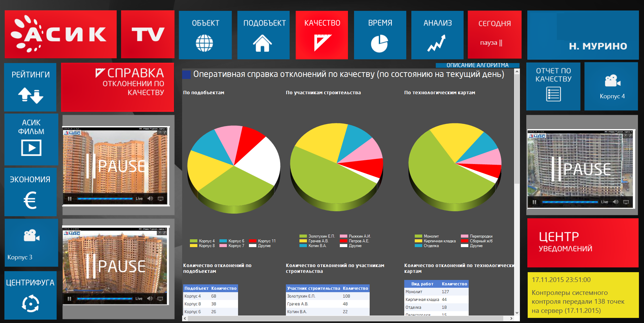Click the Корпус 6 table row

[x=210, y=312]
